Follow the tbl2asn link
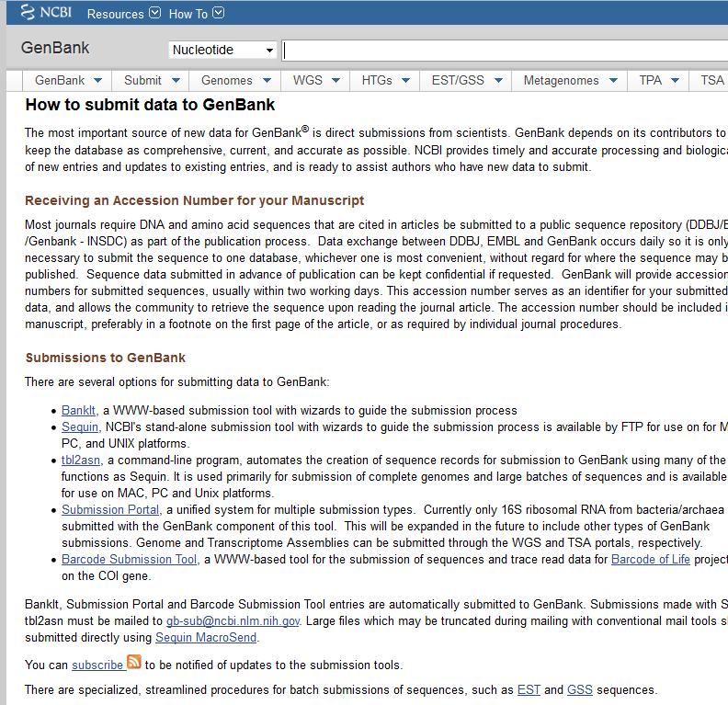Viewport: 728px width, 705px height. (x=81, y=461)
